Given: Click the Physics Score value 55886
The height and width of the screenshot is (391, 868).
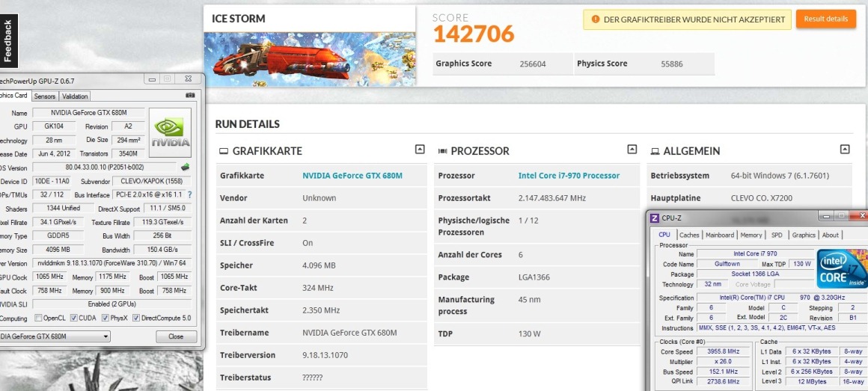Looking at the screenshot, I should (671, 64).
